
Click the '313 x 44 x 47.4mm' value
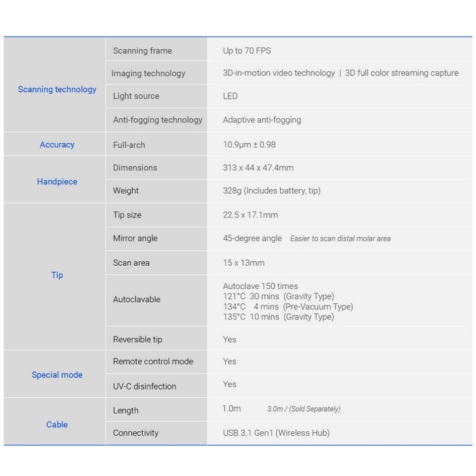tap(258, 167)
